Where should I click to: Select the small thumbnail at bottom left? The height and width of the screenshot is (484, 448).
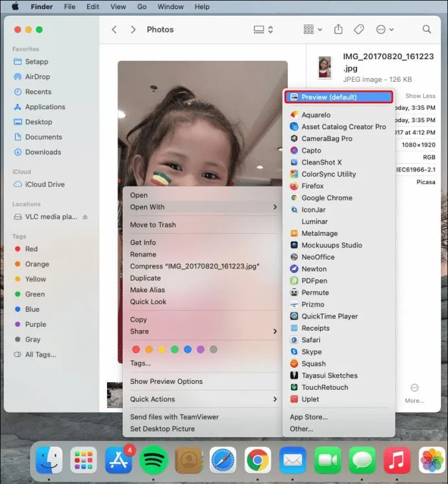[114, 395]
